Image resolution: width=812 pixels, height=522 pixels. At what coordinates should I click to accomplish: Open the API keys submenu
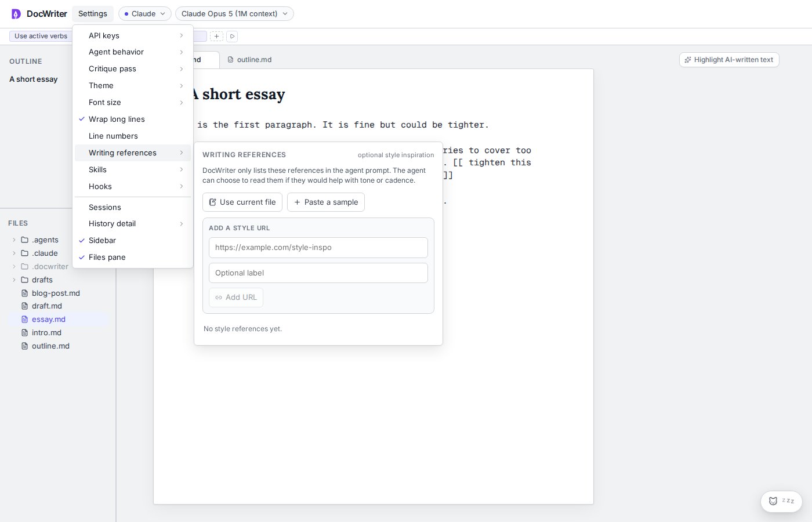point(133,36)
